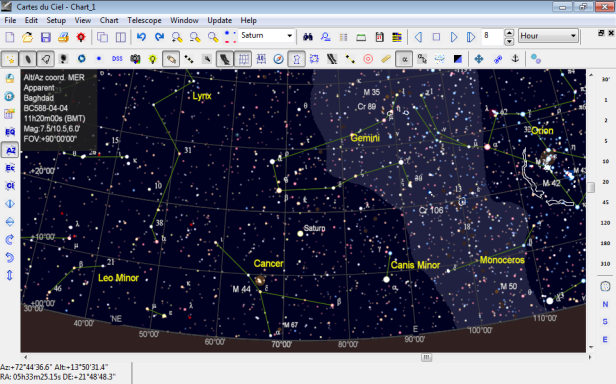Open the binoculars search icon
Image resolution: width=616 pixels, height=384 pixels.
(308, 37)
